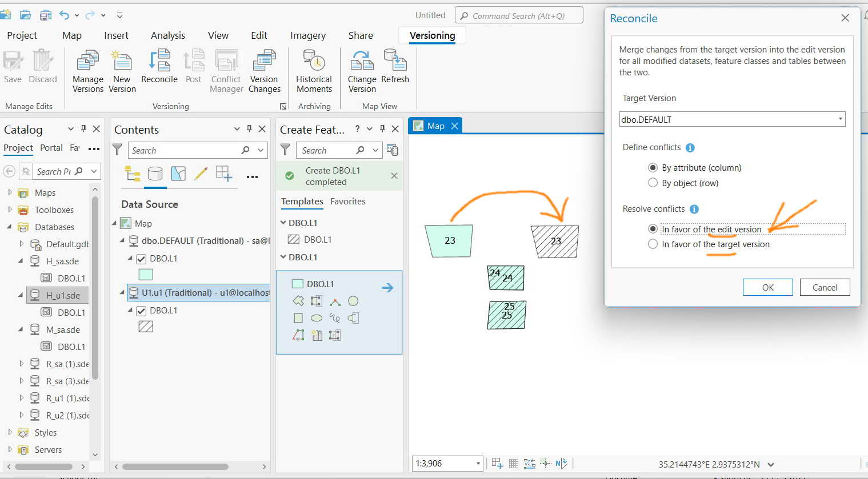Select By object (row) radio option

tap(653, 183)
